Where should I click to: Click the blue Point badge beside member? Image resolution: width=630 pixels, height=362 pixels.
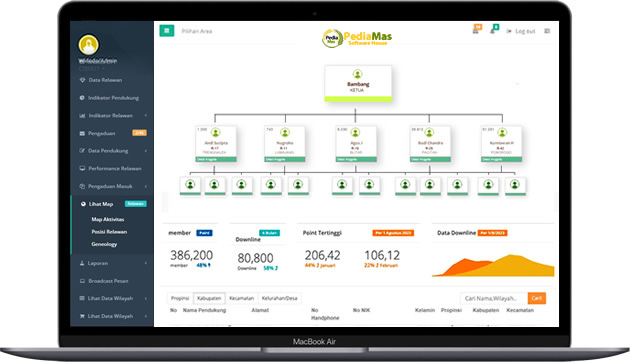point(205,233)
